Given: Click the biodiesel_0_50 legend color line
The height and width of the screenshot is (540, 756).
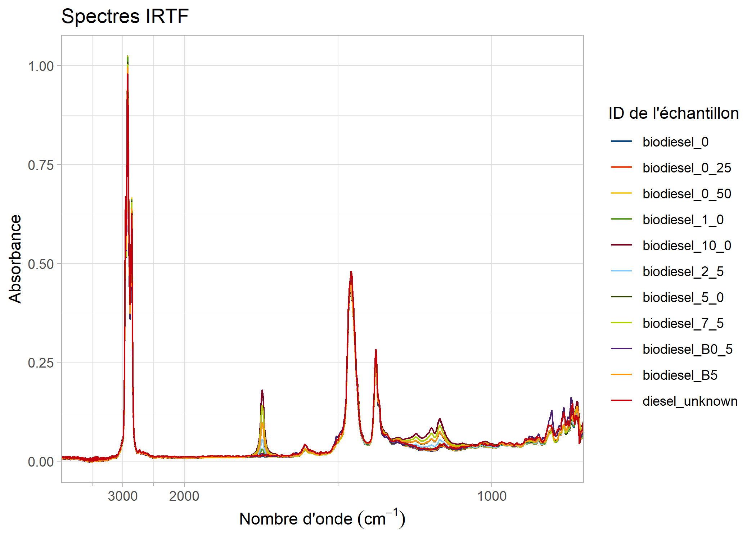Looking at the screenshot, I should (621, 193).
